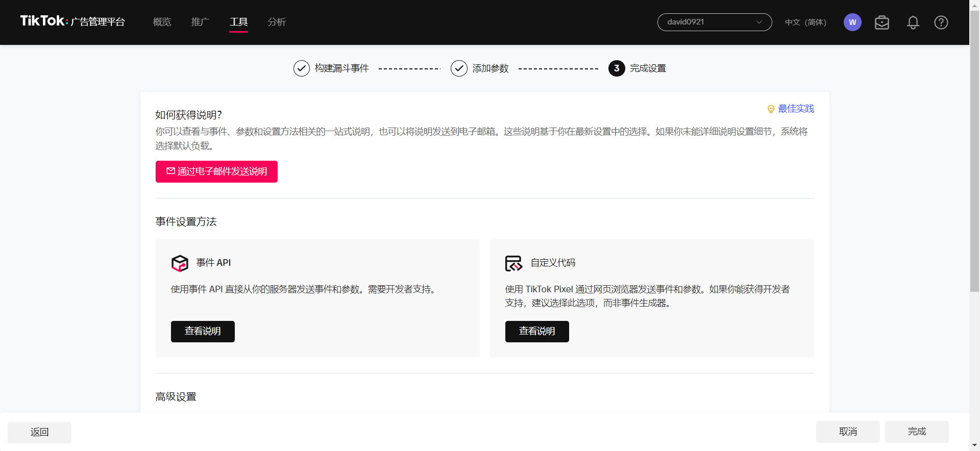Change language via 中文 (简体)
Image resolution: width=980 pixels, height=451 pixels.
click(805, 22)
